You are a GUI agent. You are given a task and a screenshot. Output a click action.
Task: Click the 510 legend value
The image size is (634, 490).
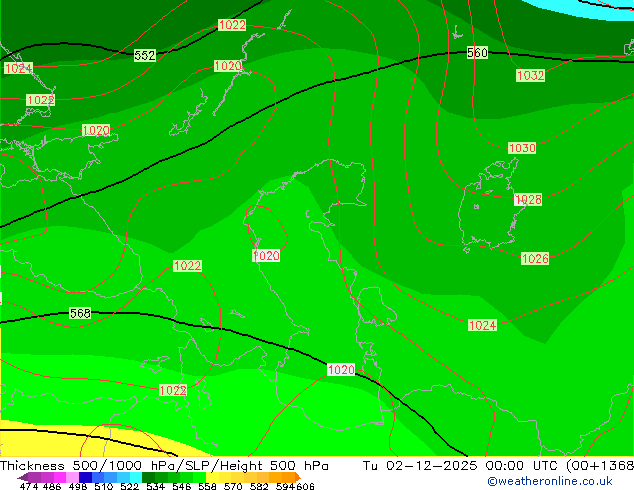point(104,486)
